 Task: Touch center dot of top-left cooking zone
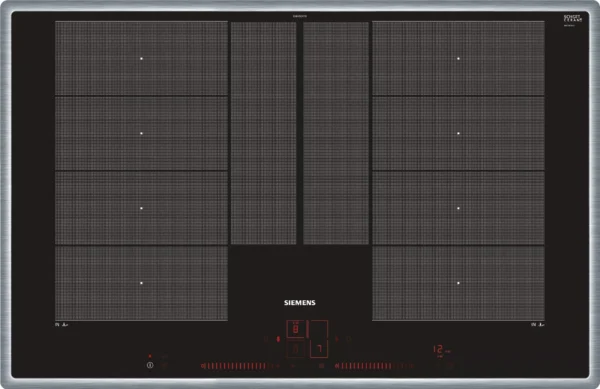click(142, 59)
